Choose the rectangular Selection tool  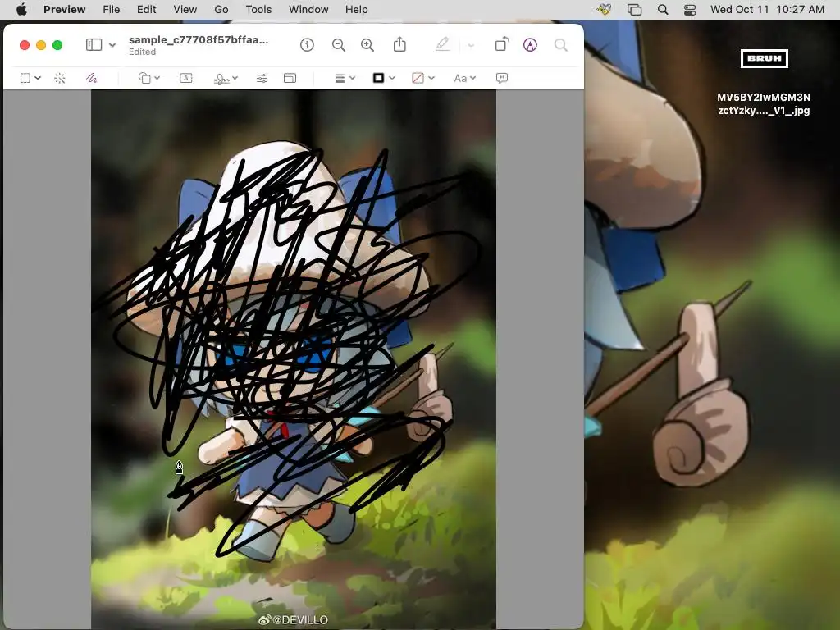pos(25,78)
